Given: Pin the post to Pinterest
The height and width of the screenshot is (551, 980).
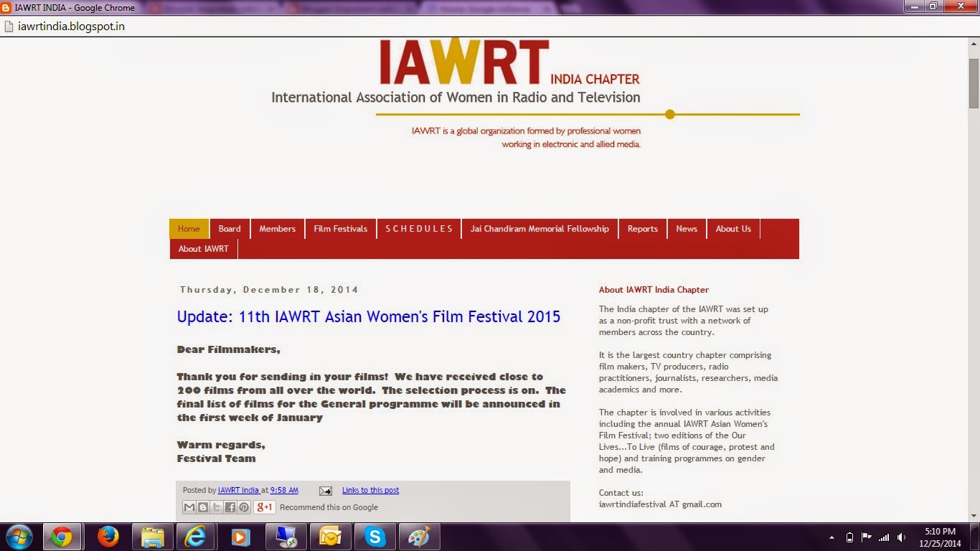Looking at the screenshot, I should point(244,507).
